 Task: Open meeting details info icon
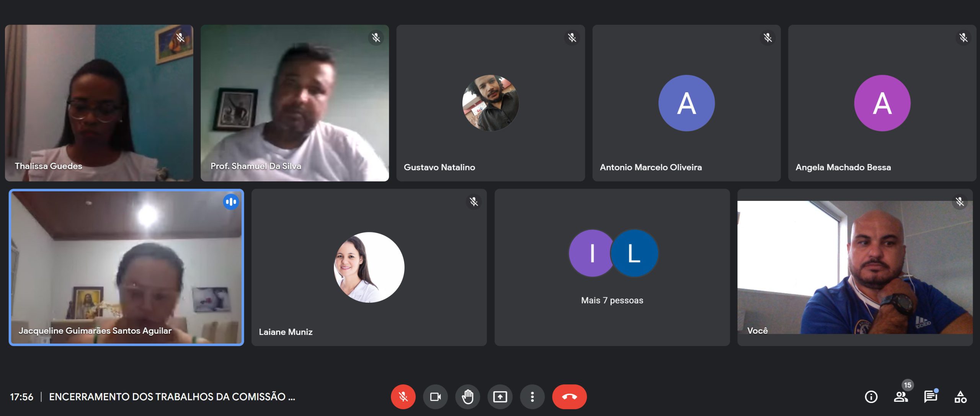[x=871, y=397]
